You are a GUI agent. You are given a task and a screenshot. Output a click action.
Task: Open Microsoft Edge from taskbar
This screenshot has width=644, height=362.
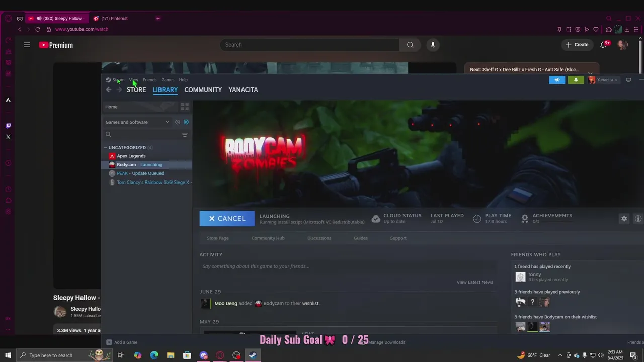(154, 355)
